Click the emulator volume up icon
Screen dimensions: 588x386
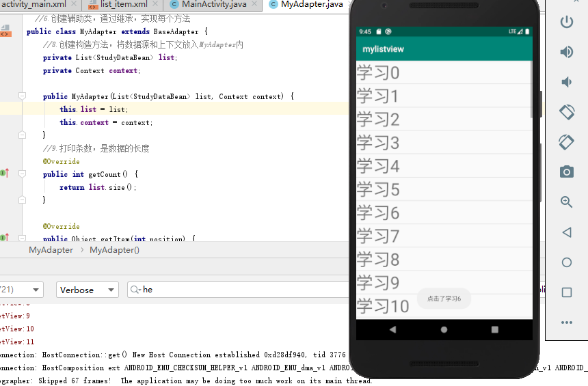(566, 52)
